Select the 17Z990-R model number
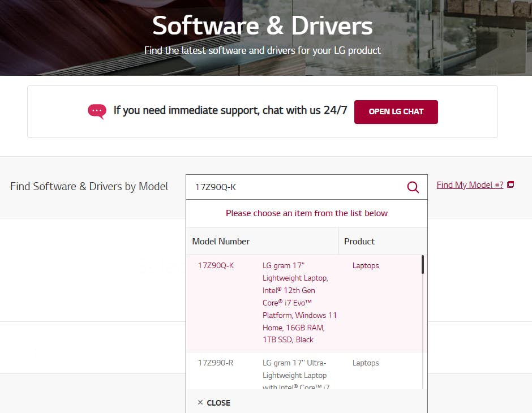This screenshot has width=532, height=413. pos(216,363)
